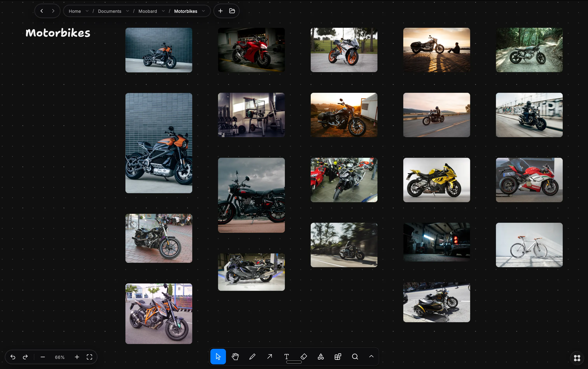Select the eraser tool
The width and height of the screenshot is (588, 369).
(304, 357)
